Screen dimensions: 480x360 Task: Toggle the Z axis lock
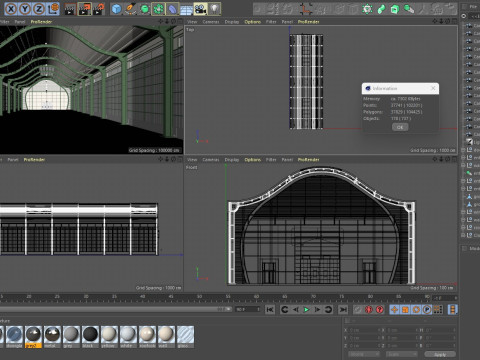point(39,9)
